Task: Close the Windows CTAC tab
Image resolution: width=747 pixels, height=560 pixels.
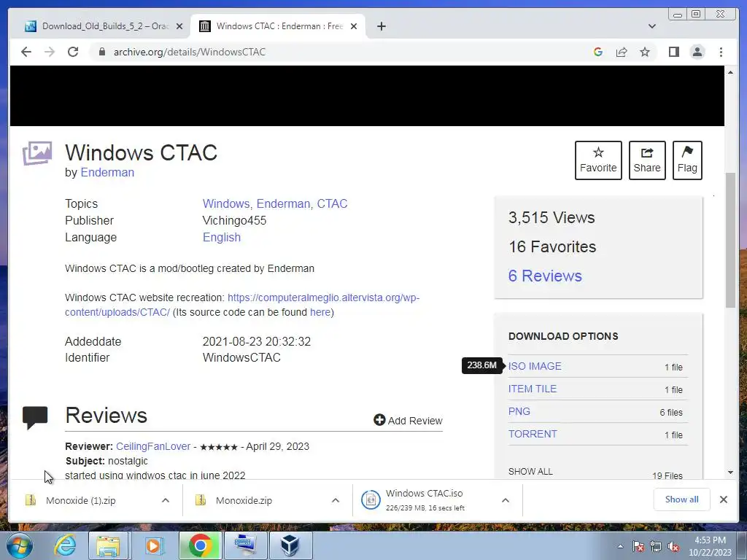Action: 354,26
